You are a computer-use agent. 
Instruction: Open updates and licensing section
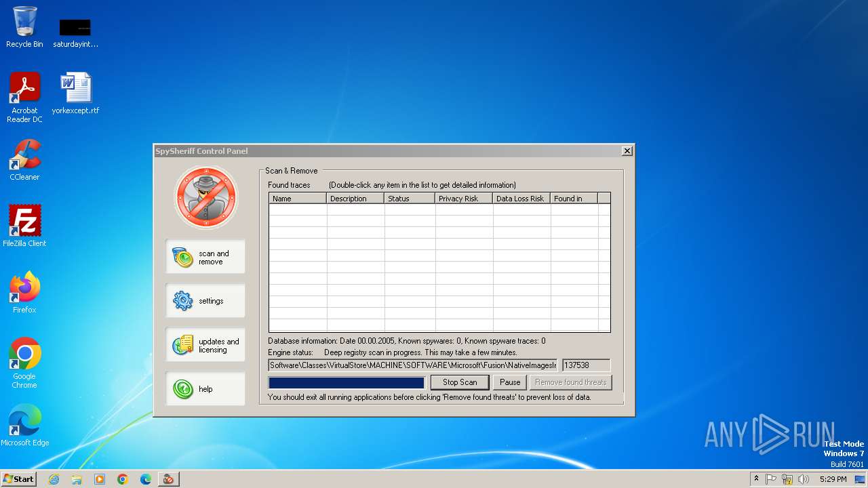[x=205, y=345]
